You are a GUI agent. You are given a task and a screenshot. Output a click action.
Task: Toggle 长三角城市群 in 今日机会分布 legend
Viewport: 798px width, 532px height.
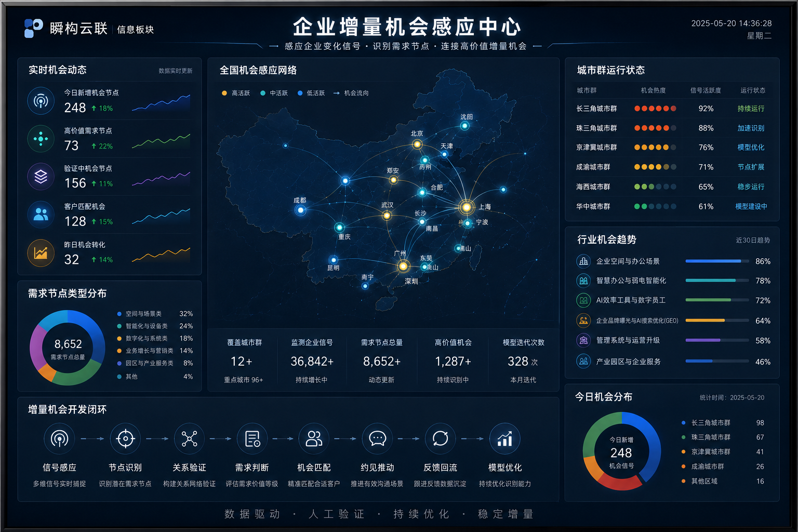point(723,423)
